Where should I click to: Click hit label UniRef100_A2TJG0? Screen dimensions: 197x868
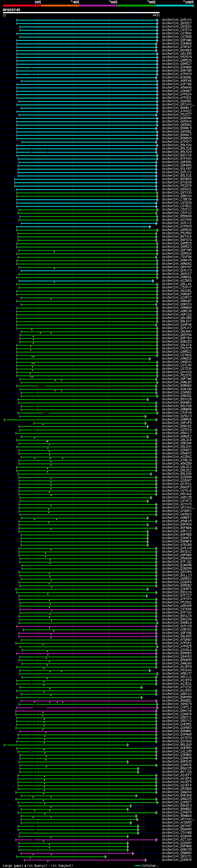point(176,839)
